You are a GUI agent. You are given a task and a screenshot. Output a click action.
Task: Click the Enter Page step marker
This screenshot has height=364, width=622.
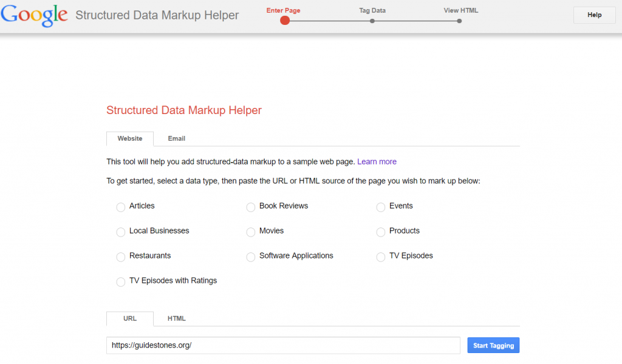(285, 21)
